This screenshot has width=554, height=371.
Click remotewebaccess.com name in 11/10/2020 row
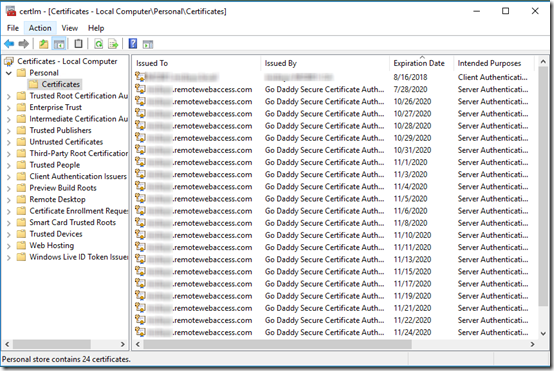[x=213, y=235]
